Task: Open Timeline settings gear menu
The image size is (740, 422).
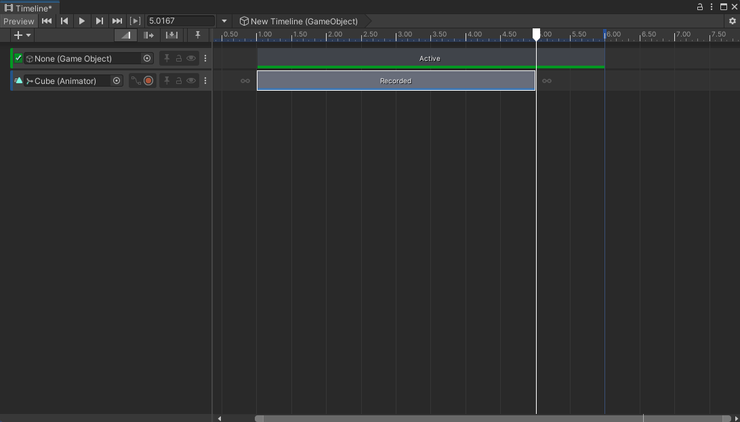Action: [732, 21]
